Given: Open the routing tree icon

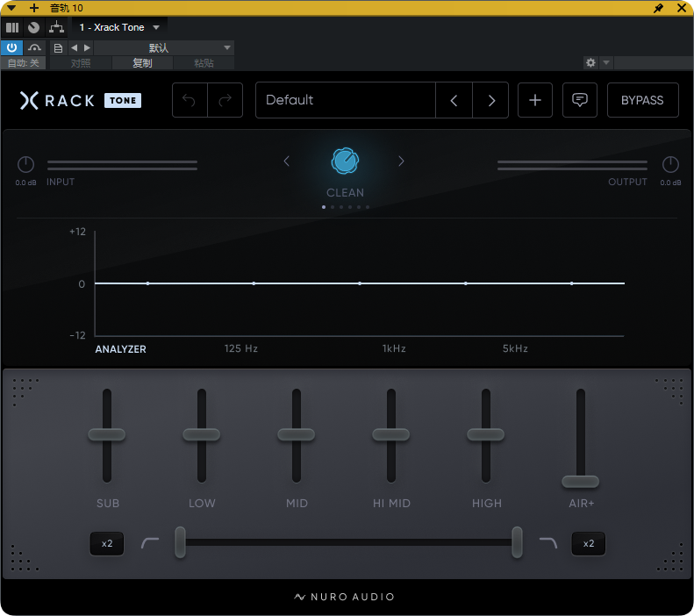Looking at the screenshot, I should tap(56, 27).
